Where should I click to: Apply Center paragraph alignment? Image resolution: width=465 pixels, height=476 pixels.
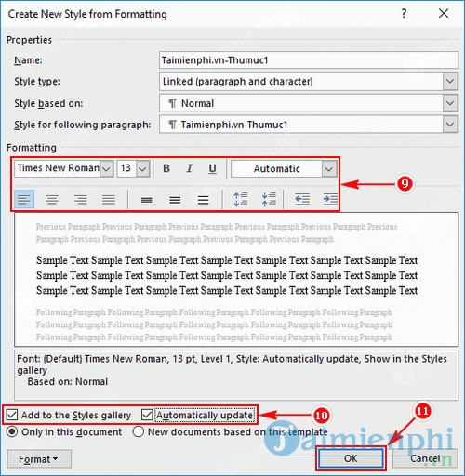tap(52, 199)
